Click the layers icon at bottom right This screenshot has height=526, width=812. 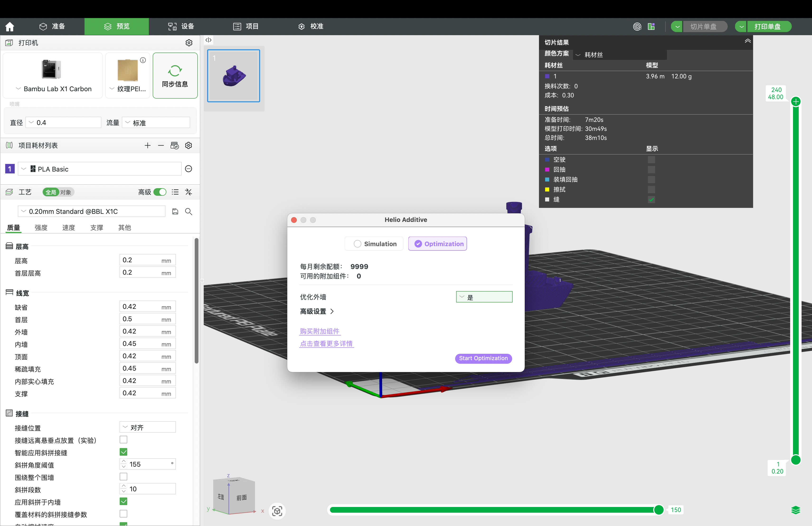pyautogui.click(x=795, y=510)
